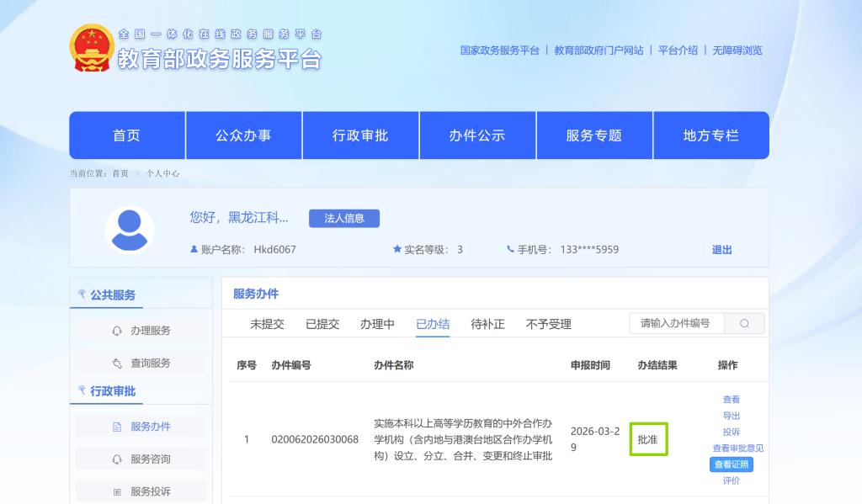Open the 服务专题 navigation menu

click(594, 135)
